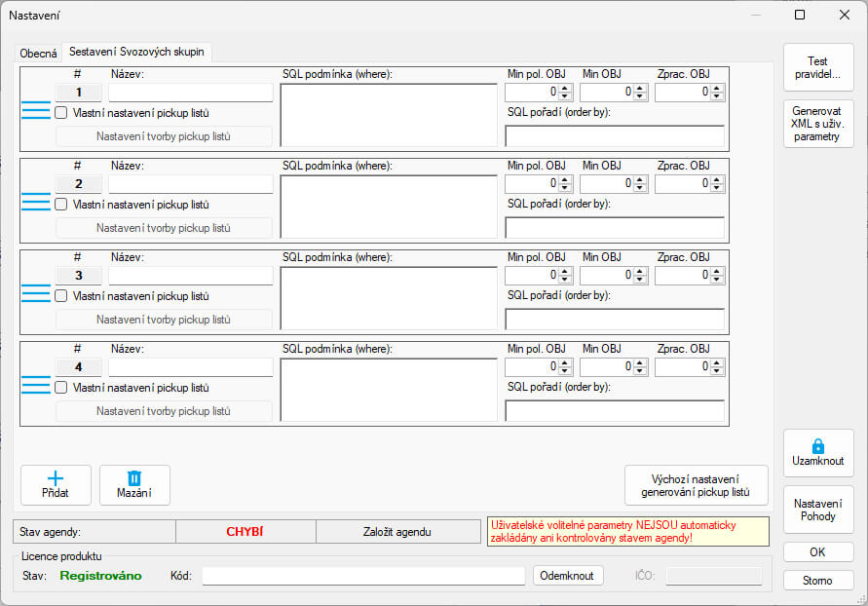Click the SQL podmínka text area of group 1
This screenshot has width=868, height=606.
389,114
